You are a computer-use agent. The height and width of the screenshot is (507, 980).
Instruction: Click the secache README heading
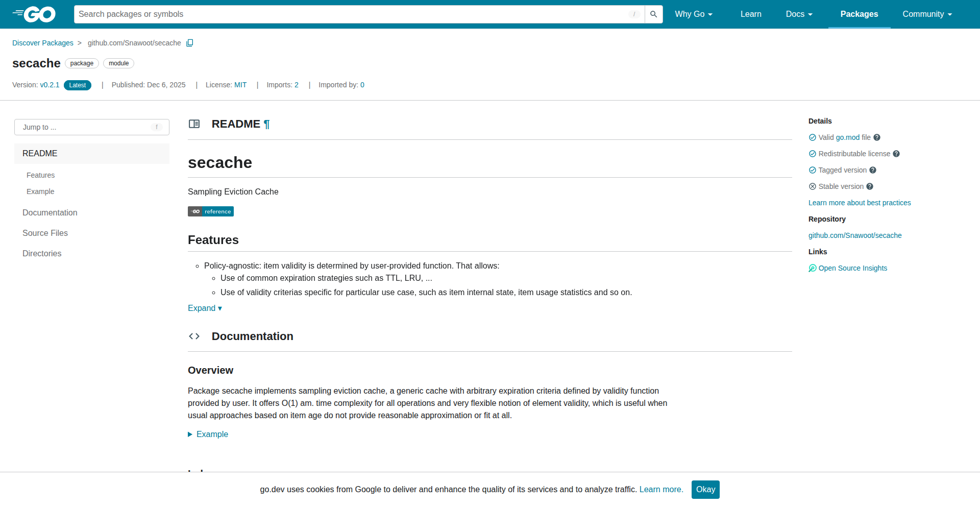220,162
